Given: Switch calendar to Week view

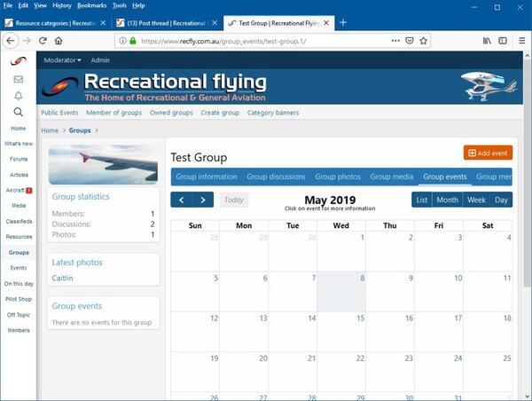Looking at the screenshot, I should pyautogui.click(x=476, y=200).
